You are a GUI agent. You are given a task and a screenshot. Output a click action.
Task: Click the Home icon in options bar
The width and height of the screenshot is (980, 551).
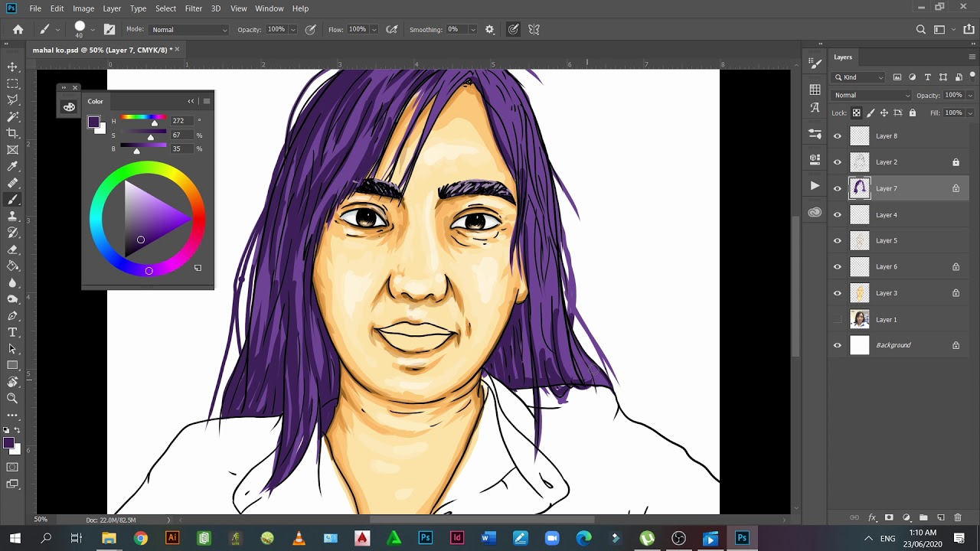[x=18, y=30]
